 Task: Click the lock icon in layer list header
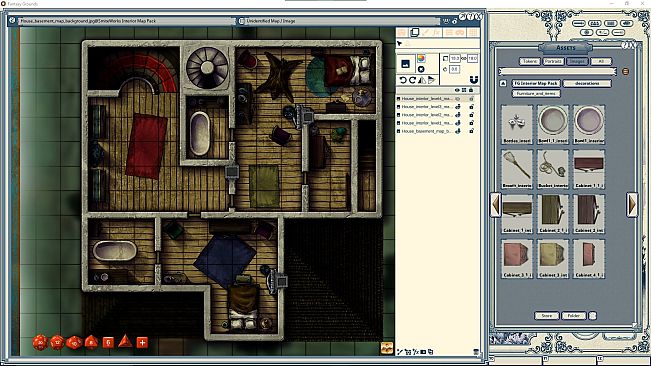(471, 90)
